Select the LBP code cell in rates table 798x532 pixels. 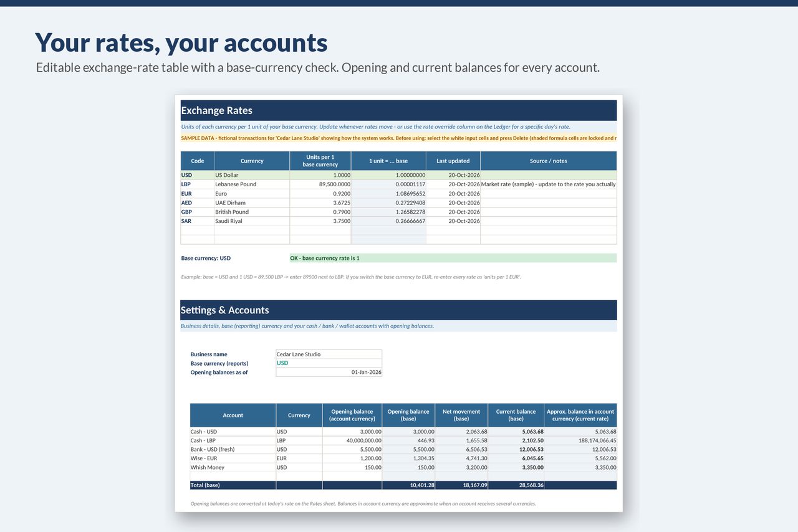click(198, 184)
